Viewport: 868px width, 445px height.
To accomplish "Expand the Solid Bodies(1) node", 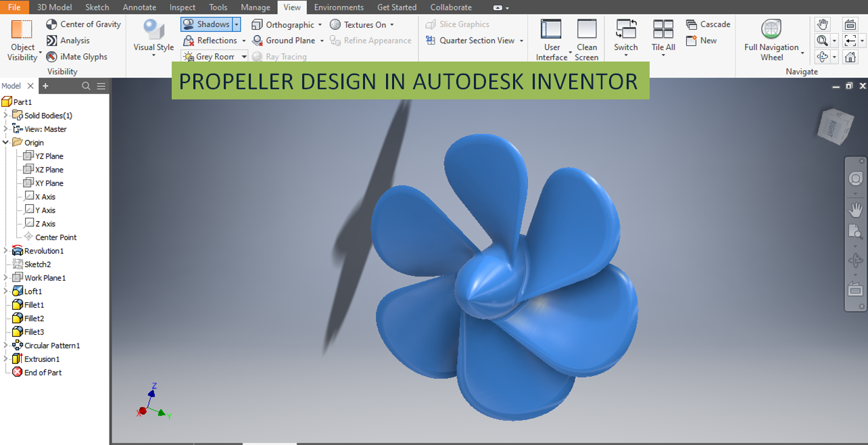I will pyautogui.click(x=5, y=115).
